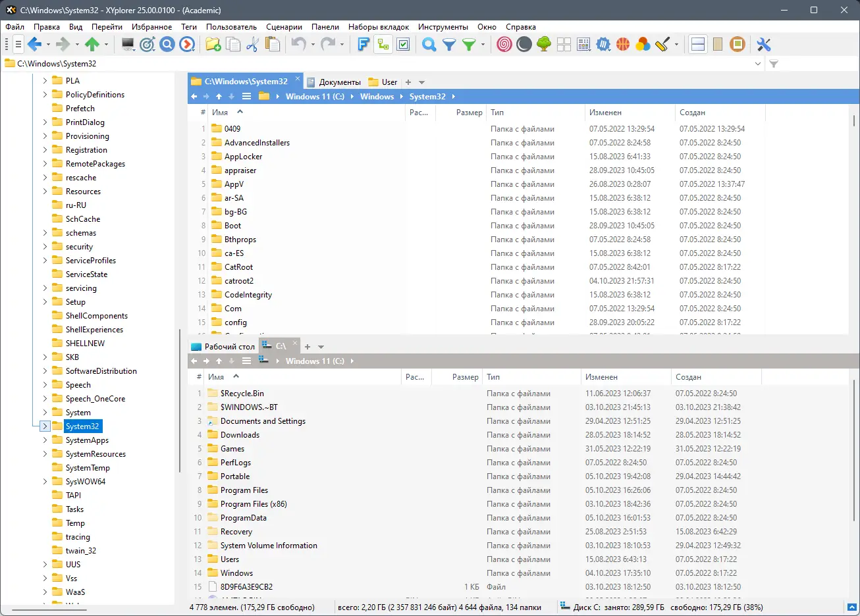Click Windows in the breadcrumb path
The image size is (860, 616).
(377, 96)
